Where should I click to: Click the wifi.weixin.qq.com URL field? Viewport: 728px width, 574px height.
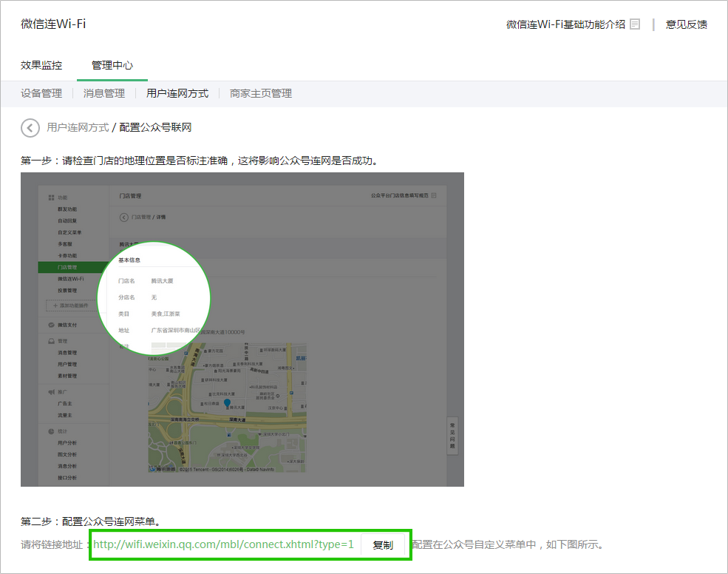click(224, 545)
